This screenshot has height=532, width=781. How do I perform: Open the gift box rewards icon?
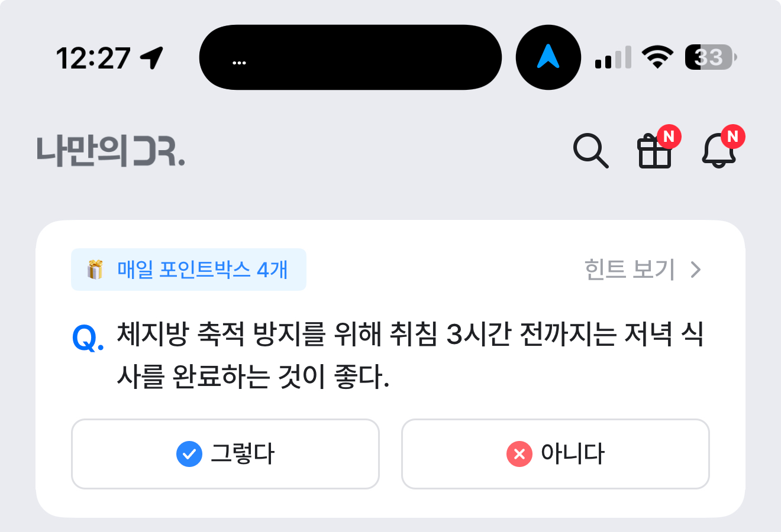[x=655, y=151]
